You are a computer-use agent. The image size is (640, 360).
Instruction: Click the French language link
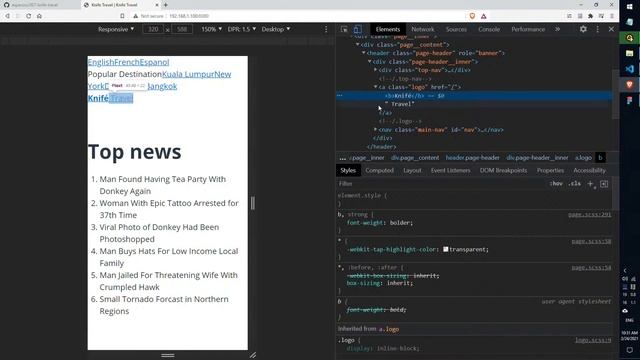pos(127,62)
